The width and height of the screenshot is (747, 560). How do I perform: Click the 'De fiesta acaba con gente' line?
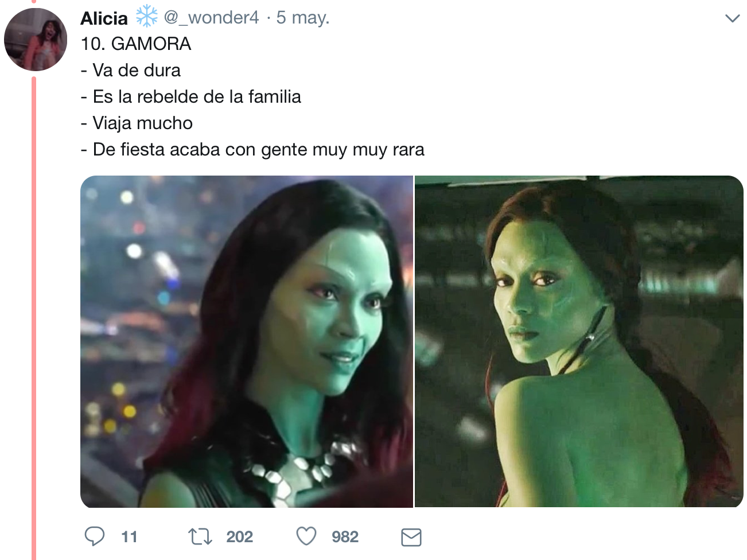coord(252,149)
